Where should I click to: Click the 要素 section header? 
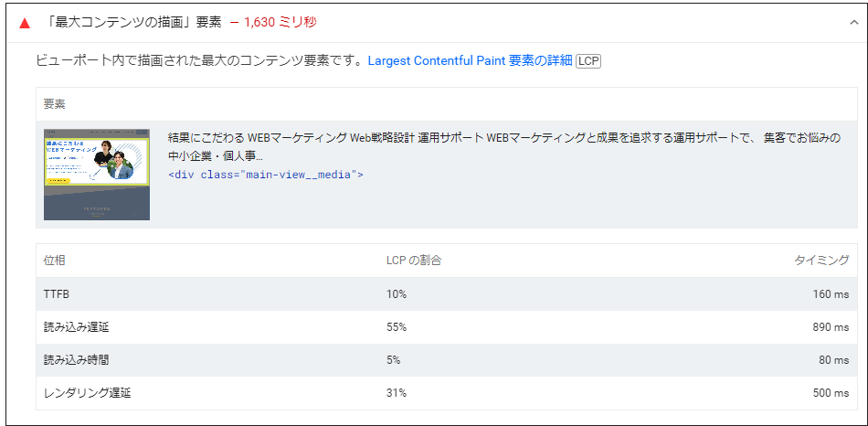pyautogui.click(x=55, y=104)
